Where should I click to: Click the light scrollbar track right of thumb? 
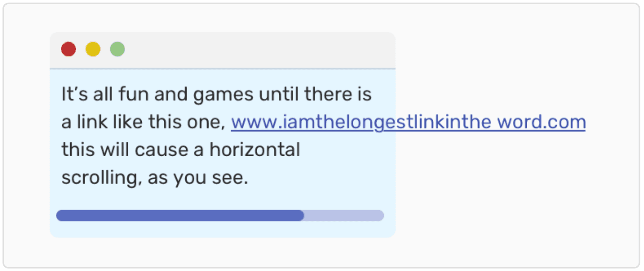pos(344,216)
